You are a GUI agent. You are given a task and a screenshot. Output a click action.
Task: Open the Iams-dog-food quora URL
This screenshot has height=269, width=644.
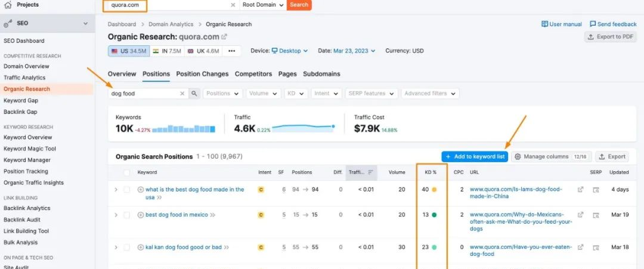coord(516,193)
